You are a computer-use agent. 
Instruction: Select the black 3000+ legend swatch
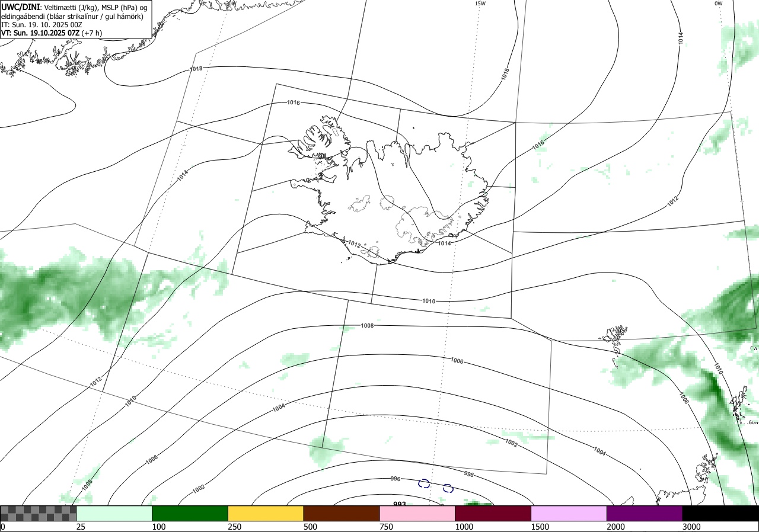pyautogui.click(x=720, y=513)
